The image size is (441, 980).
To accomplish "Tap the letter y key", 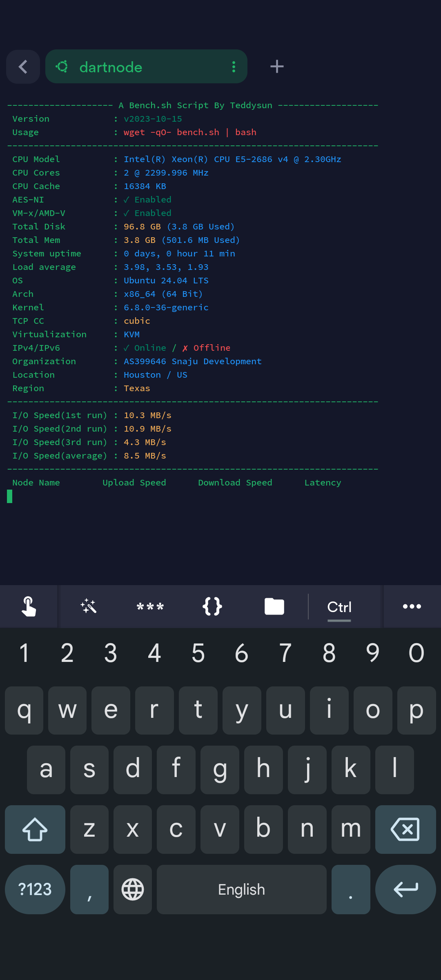I will coord(242,710).
